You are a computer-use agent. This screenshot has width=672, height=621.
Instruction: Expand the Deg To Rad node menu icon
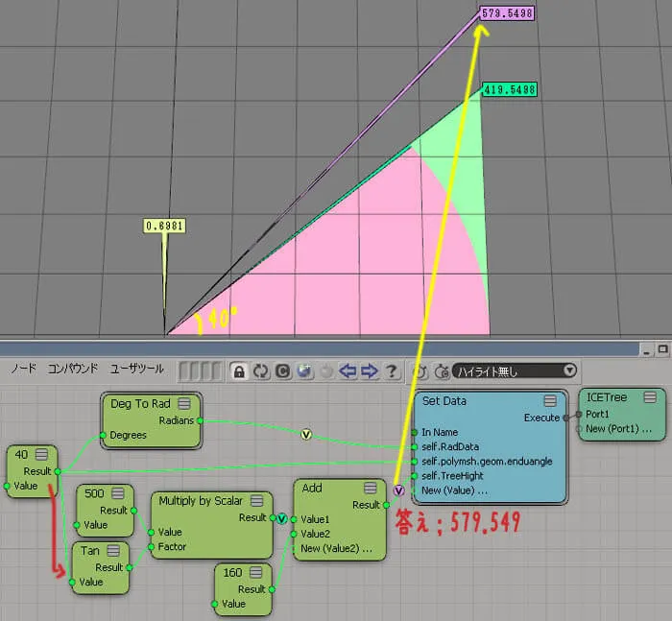pyautogui.click(x=184, y=404)
